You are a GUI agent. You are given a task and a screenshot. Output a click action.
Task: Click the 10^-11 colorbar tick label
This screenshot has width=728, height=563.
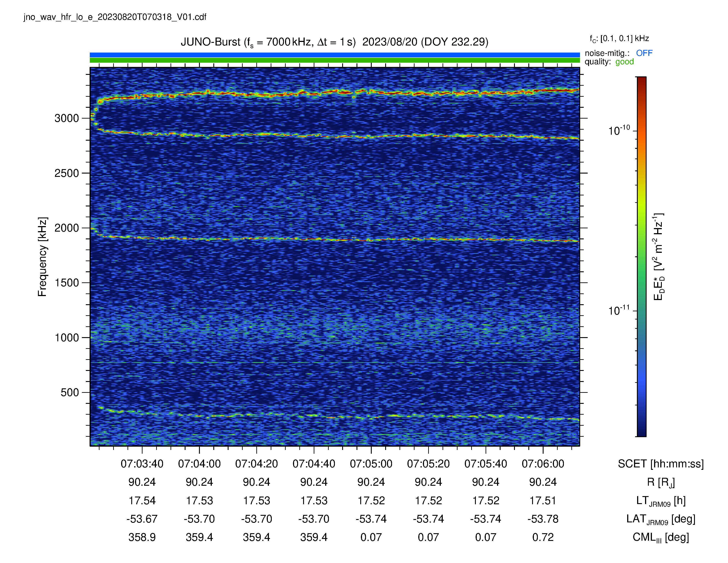coord(619,310)
